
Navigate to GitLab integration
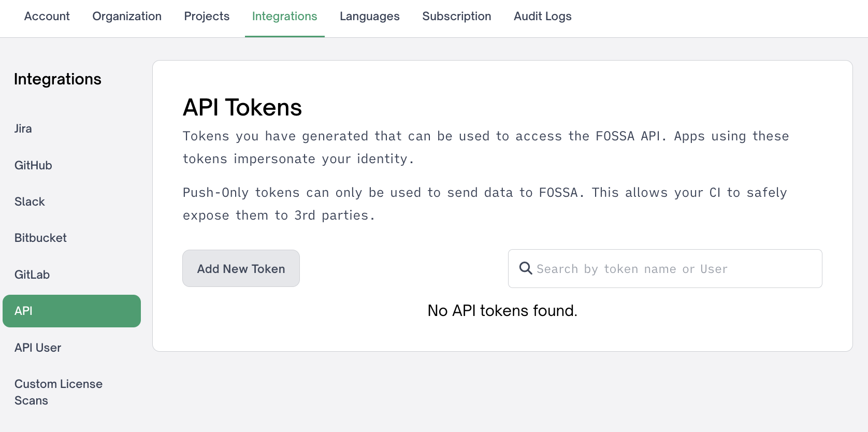[32, 275]
